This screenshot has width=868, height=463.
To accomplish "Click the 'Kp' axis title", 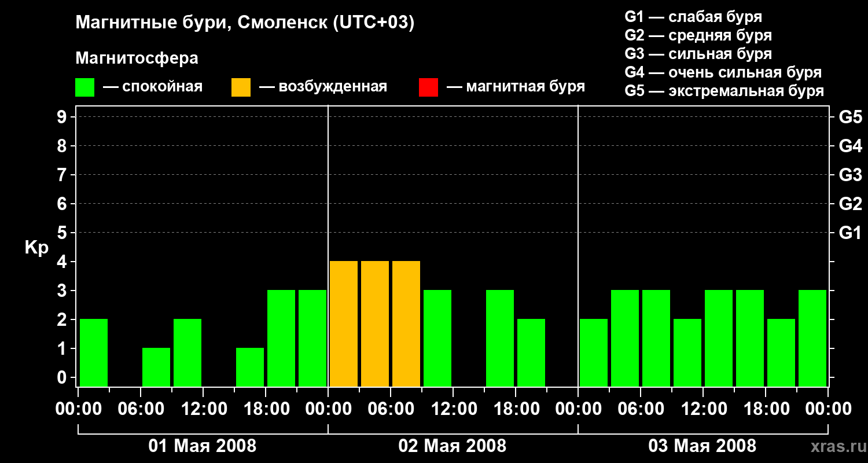I will coord(36,248).
